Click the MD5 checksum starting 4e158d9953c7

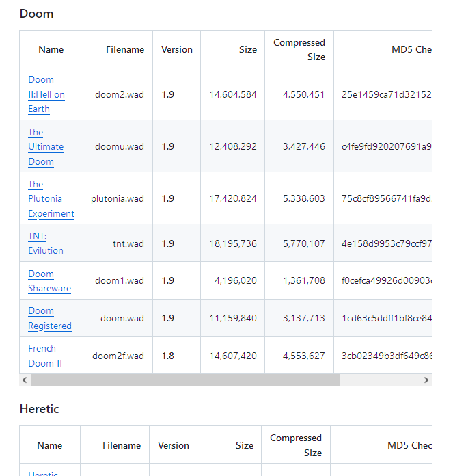pos(387,243)
